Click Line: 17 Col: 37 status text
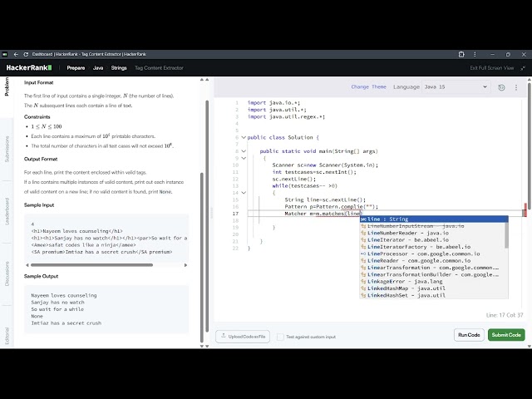This screenshot has height=399, width=532. (505, 315)
